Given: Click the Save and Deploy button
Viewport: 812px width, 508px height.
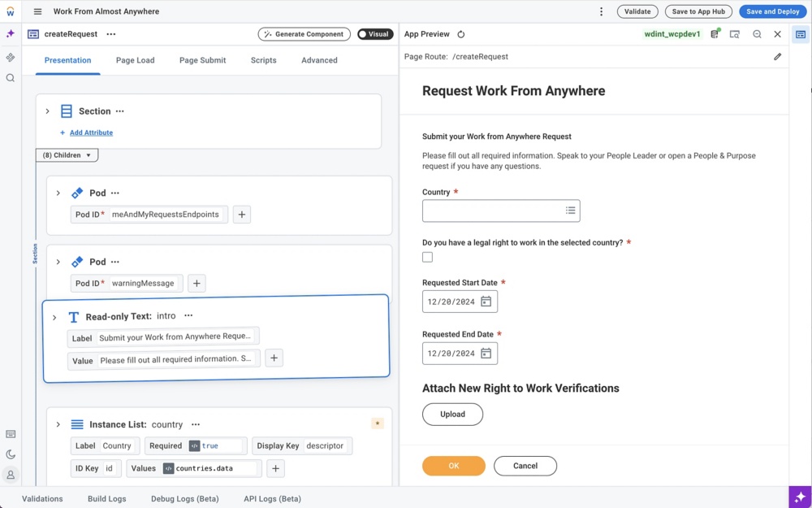Looking at the screenshot, I should (772, 11).
